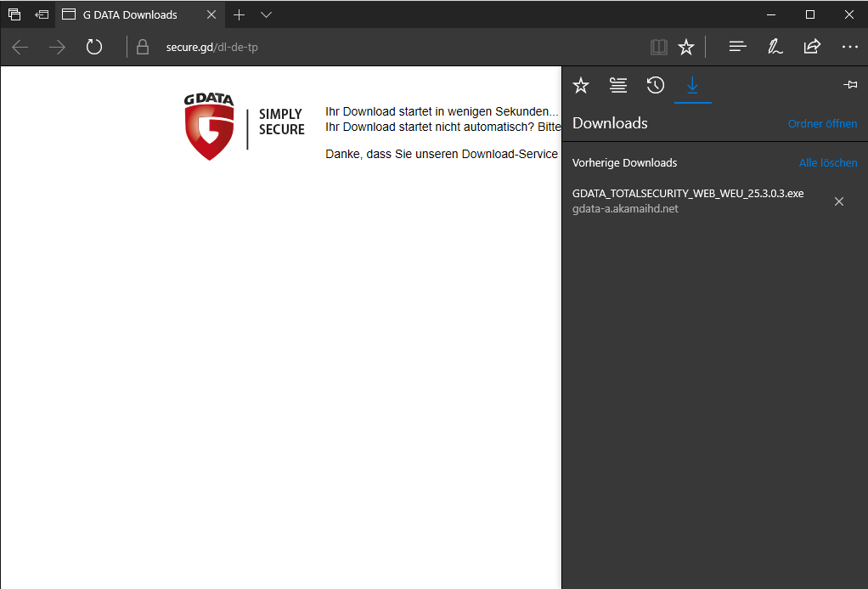
Task: Open Settings and more menu
Action: 849,47
